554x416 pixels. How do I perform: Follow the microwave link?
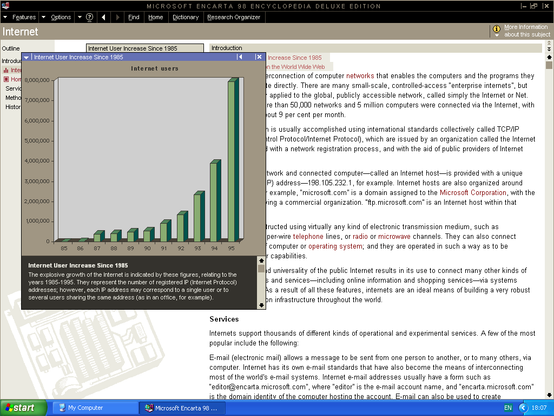(x=394, y=236)
